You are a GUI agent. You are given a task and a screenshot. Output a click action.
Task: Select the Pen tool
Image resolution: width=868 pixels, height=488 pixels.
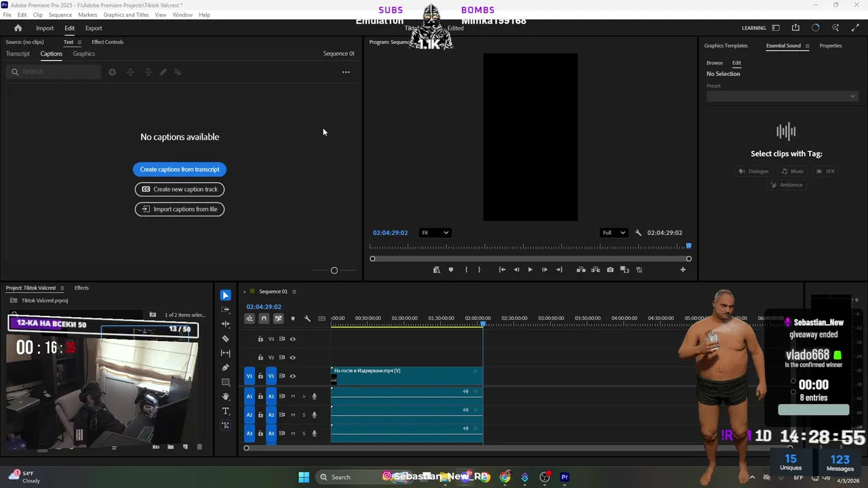(225, 367)
